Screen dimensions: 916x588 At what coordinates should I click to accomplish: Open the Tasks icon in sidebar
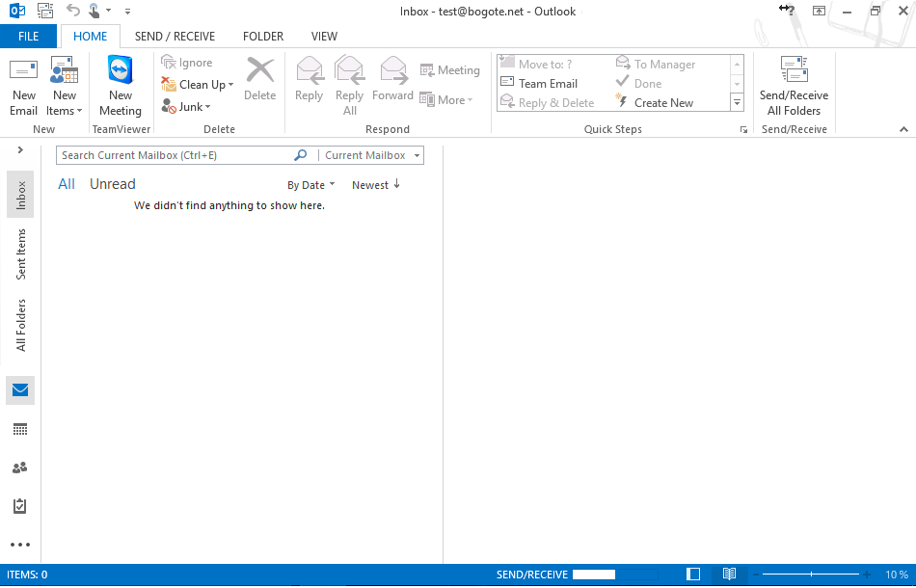point(20,506)
